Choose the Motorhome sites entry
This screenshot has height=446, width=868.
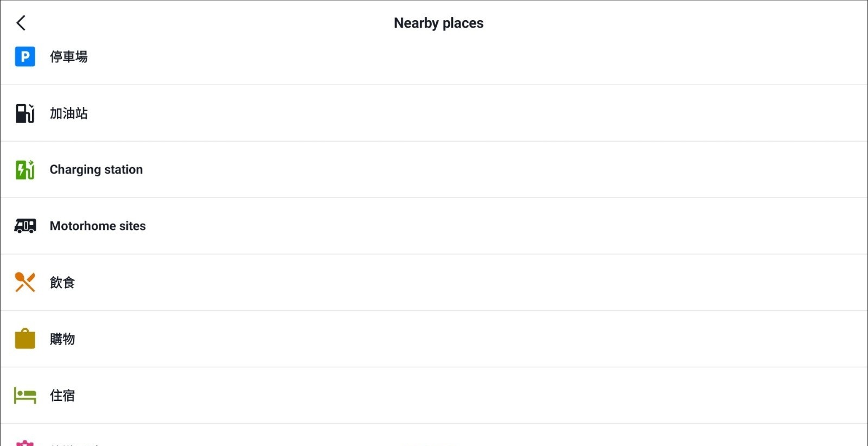click(98, 226)
